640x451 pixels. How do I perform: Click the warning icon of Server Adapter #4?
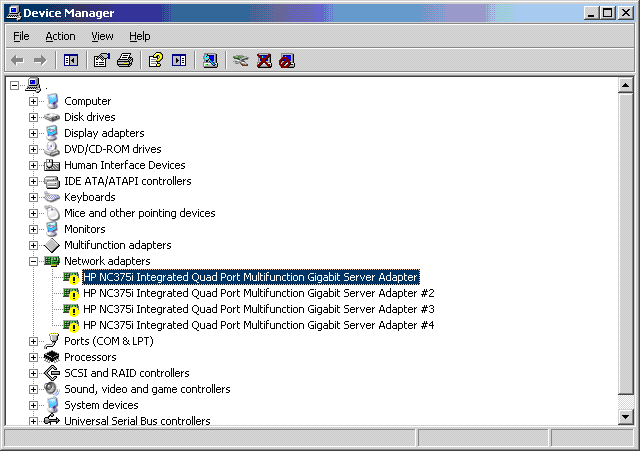[x=71, y=325]
